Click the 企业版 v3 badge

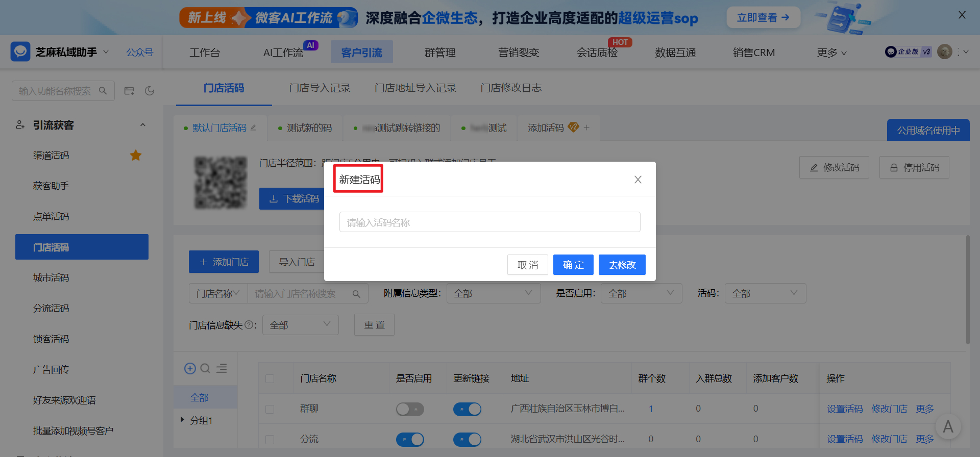tap(908, 52)
